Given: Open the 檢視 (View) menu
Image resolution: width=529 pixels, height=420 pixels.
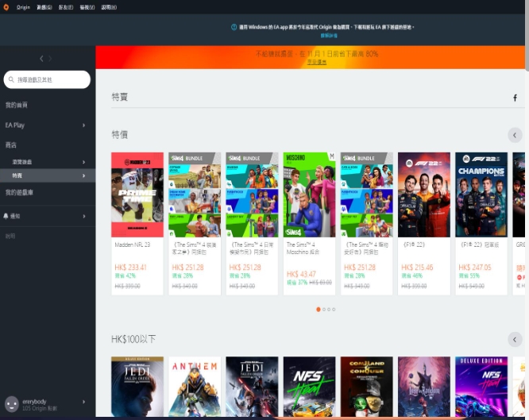Looking at the screenshot, I should [87, 7].
